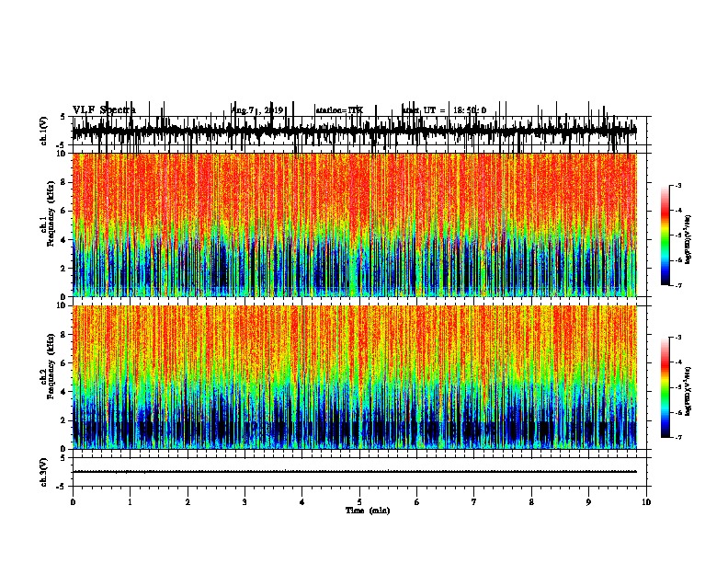Click the start UT time "18:50:0" text
Screen dimensions: 728x563
(x=470, y=110)
